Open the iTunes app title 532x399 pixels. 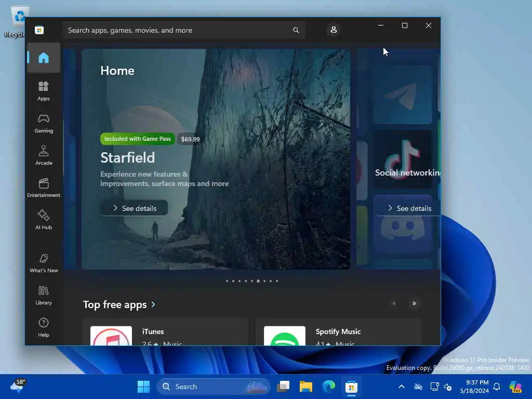pyautogui.click(x=153, y=331)
